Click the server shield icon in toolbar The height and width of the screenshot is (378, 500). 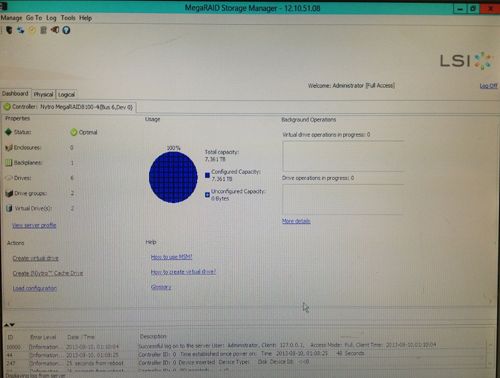9,30
